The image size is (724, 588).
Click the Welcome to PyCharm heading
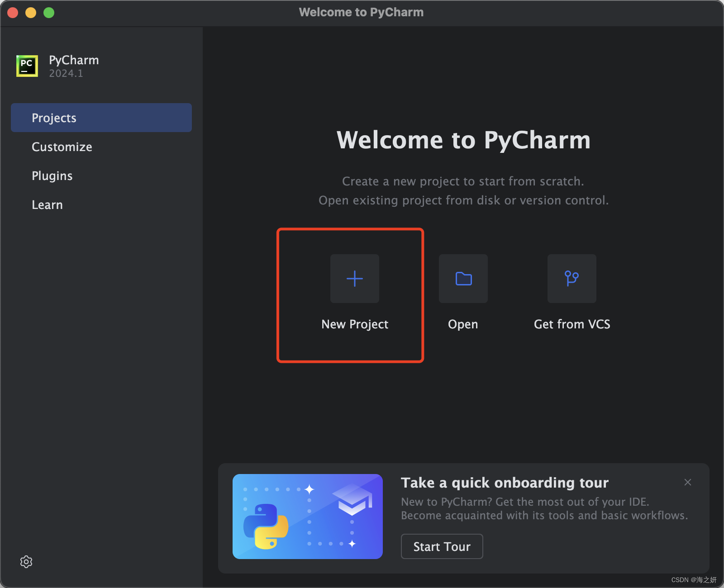click(x=464, y=140)
